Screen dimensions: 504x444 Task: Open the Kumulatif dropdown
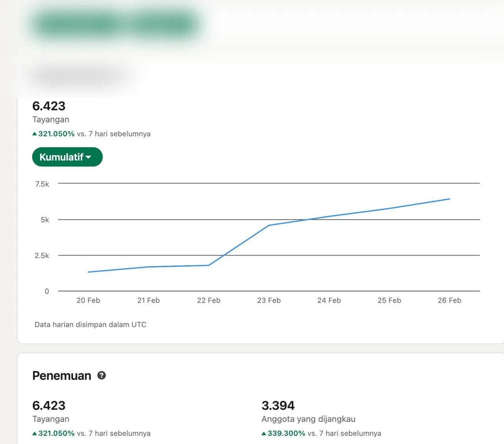coord(67,157)
